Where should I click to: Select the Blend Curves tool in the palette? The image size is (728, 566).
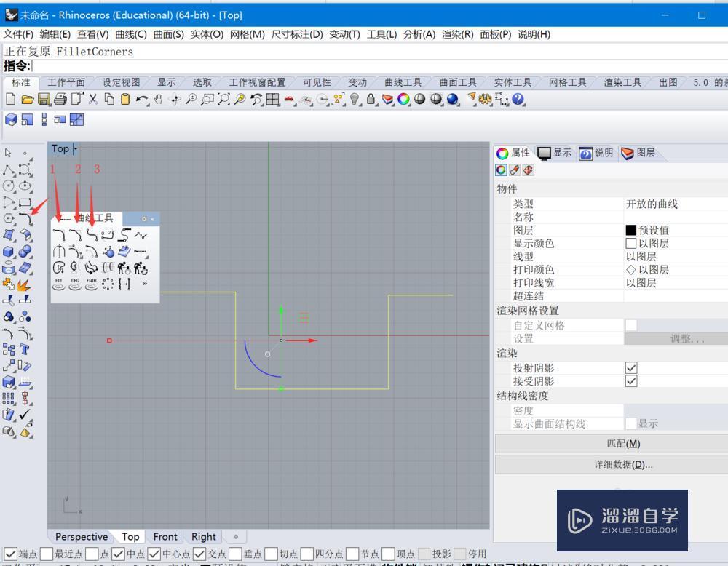[92, 235]
